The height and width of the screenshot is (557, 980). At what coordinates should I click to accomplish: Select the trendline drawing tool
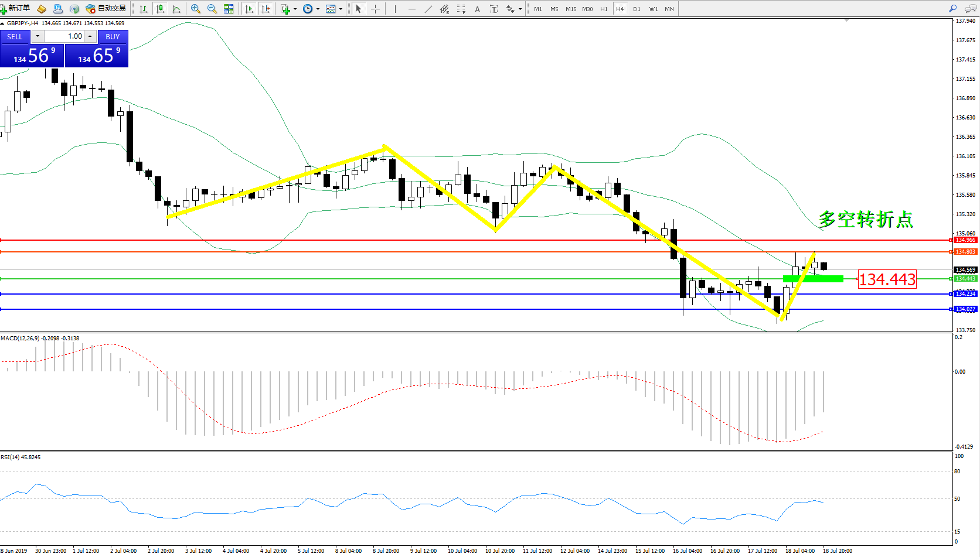point(428,9)
